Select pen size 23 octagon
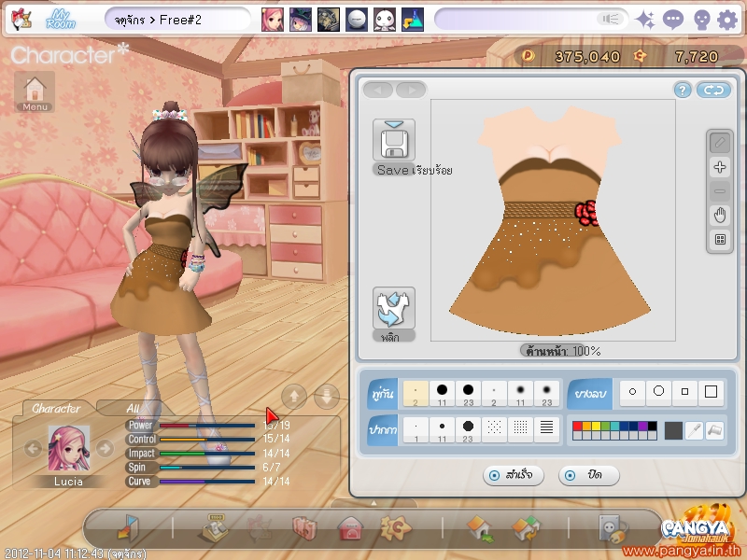 tap(468, 430)
